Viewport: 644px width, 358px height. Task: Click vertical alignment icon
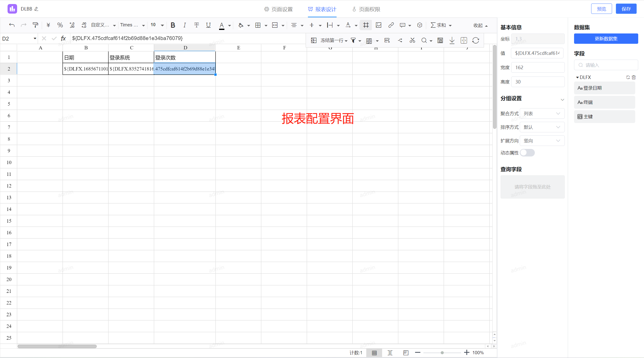pyautogui.click(x=312, y=25)
